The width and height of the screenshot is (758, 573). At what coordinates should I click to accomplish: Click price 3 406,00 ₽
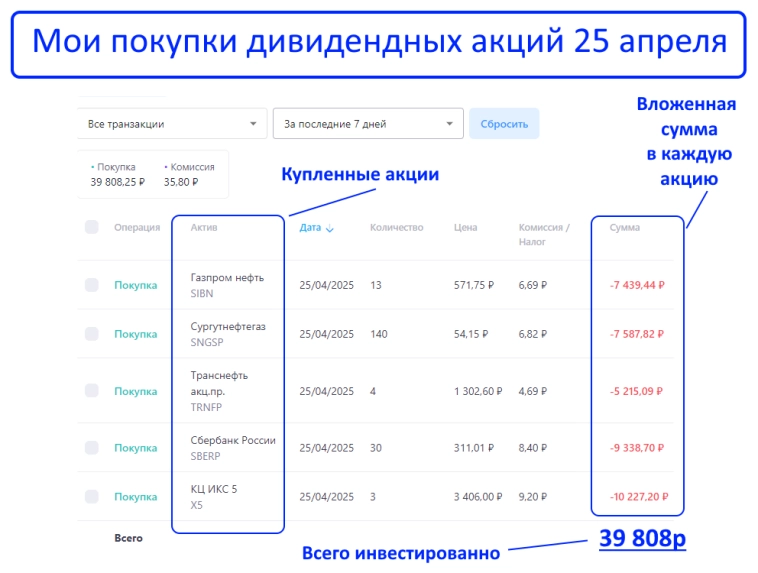click(x=478, y=497)
